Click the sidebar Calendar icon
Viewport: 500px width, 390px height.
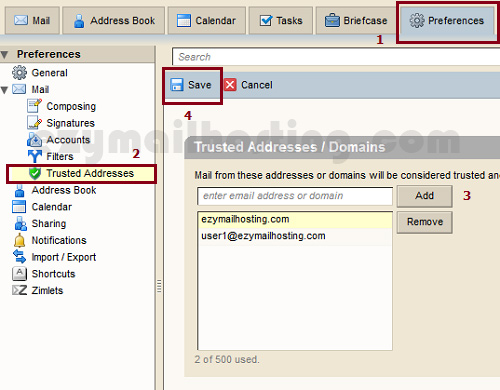(19, 207)
